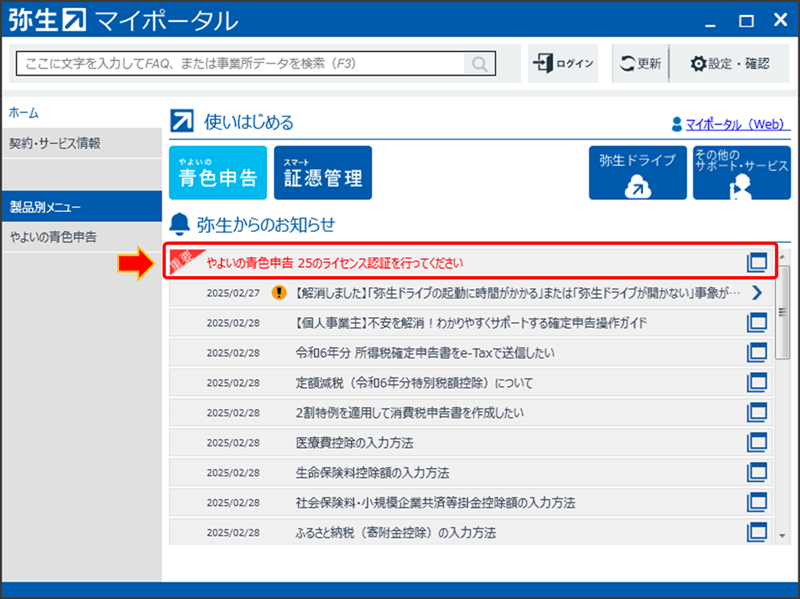Expand the 弥生ドライブ issue notice chevron
Viewport: 800px width, 599px height.
(758, 292)
